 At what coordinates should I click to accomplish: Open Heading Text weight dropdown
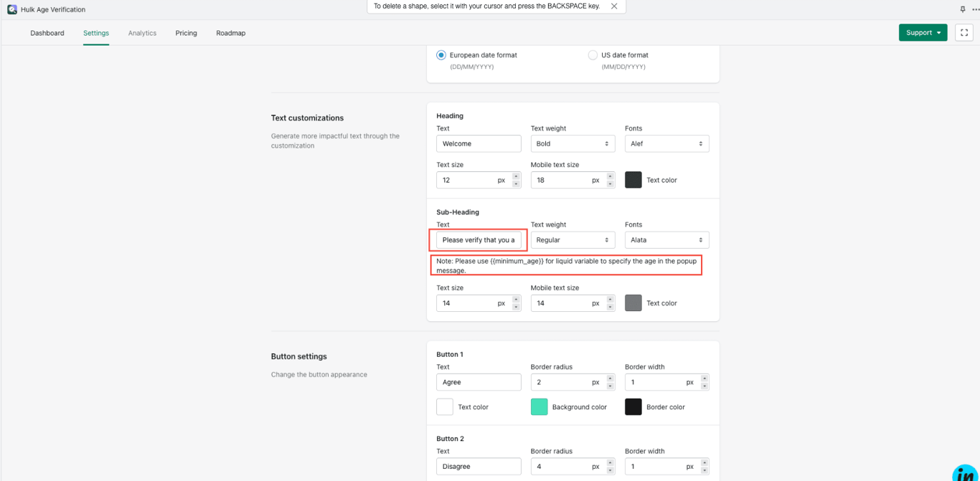click(573, 143)
